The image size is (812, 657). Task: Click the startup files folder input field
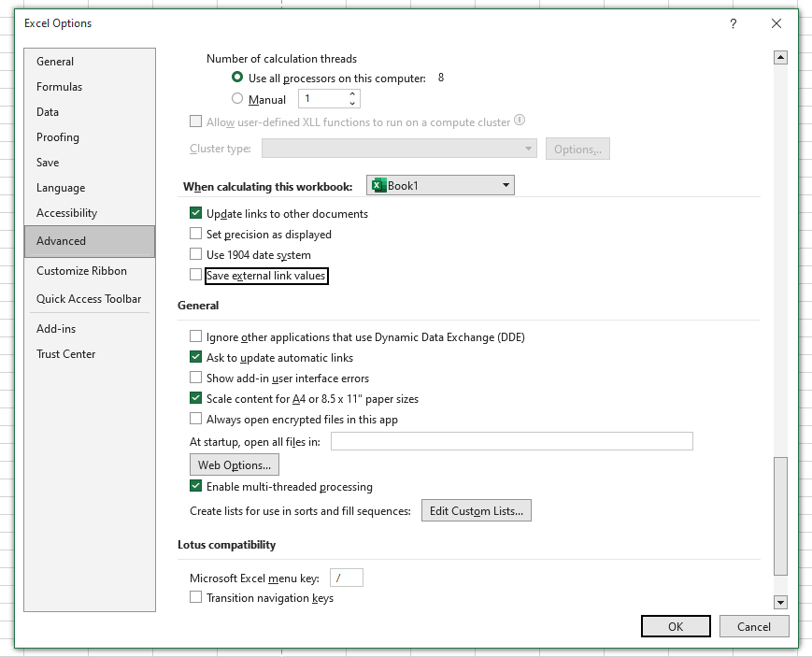click(x=511, y=442)
